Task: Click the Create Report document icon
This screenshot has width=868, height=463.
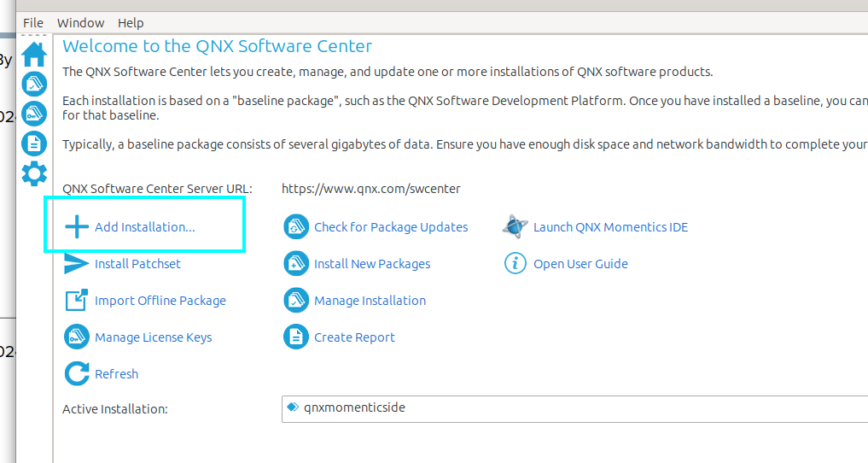Action: [296, 337]
